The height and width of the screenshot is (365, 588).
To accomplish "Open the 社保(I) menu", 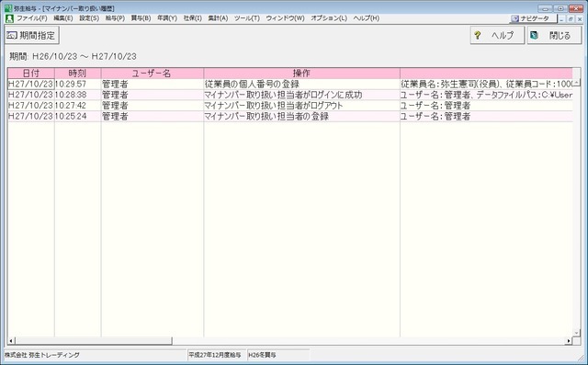I will [x=192, y=18].
